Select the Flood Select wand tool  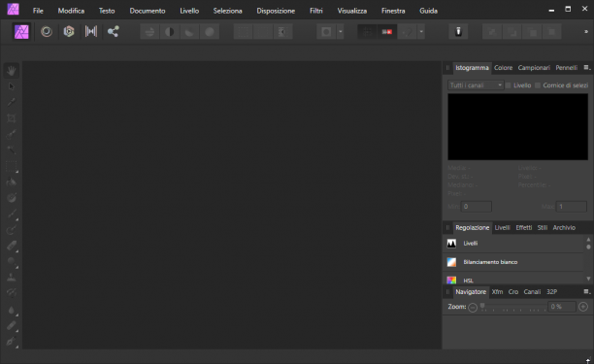click(x=12, y=150)
